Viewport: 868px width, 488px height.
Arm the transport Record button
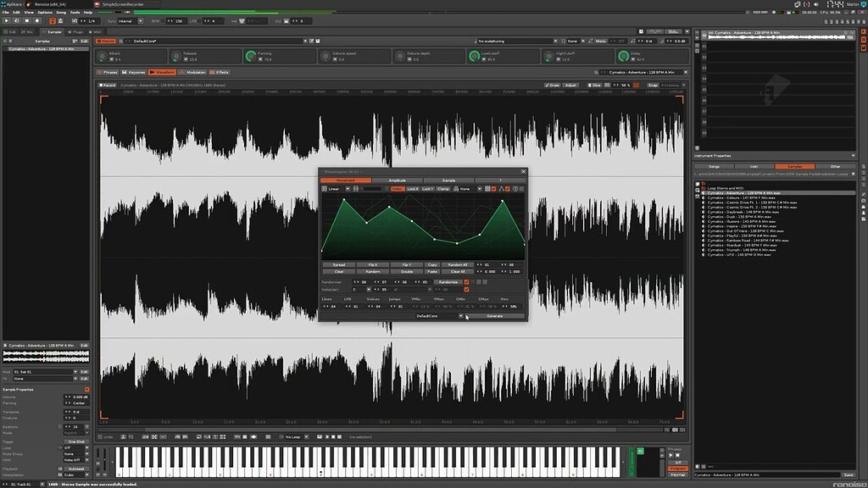coord(37,21)
